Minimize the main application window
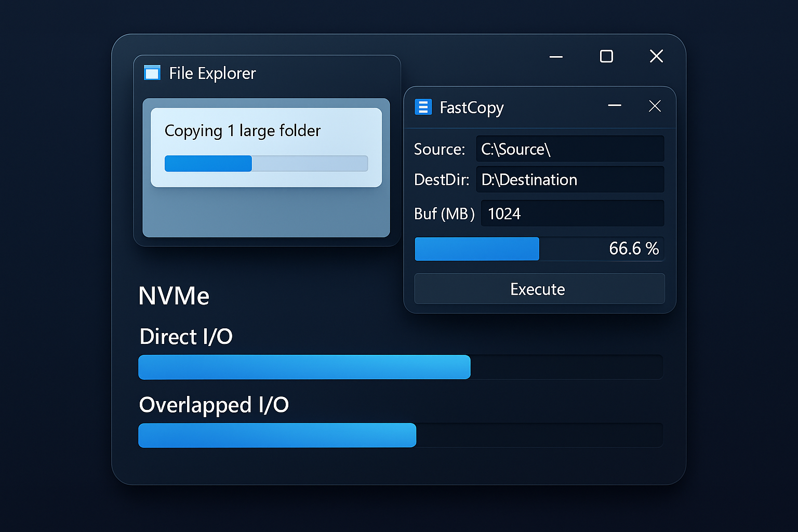Image resolution: width=798 pixels, height=532 pixels. point(556,57)
